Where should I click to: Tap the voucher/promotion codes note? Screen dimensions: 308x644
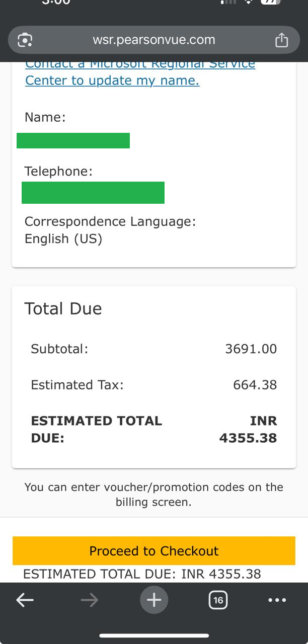[153, 494]
